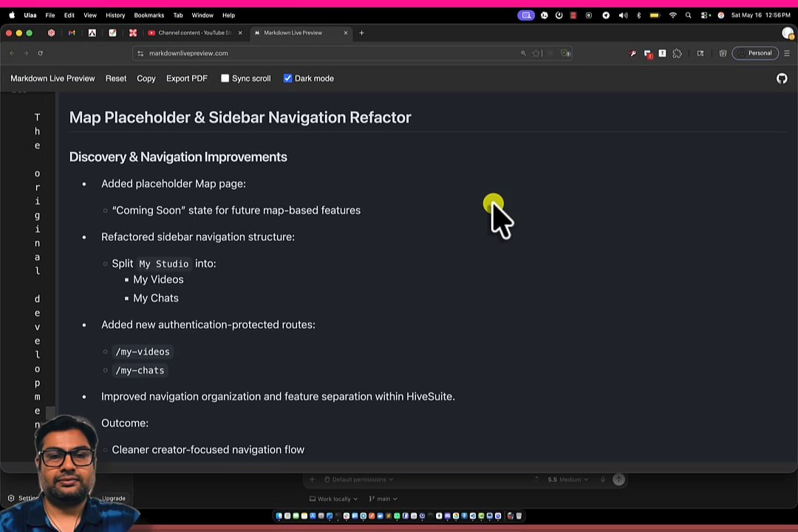Open the Edit menu
Screen dimensions: 798x532
pos(69,16)
